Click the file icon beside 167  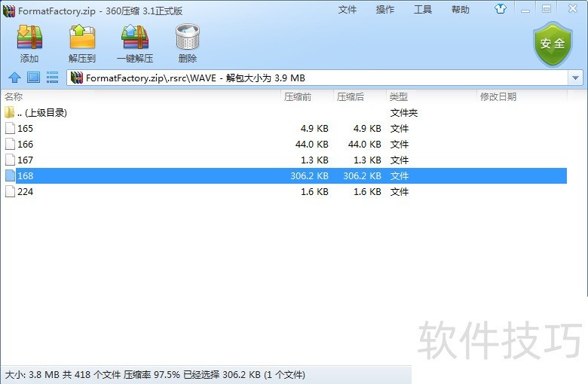pyautogui.click(x=10, y=160)
